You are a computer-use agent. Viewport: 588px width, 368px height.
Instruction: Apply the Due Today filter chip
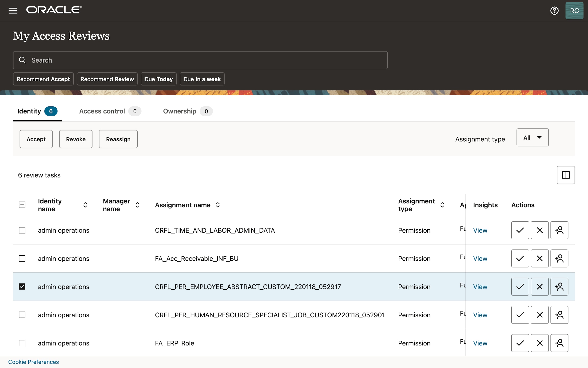[158, 79]
